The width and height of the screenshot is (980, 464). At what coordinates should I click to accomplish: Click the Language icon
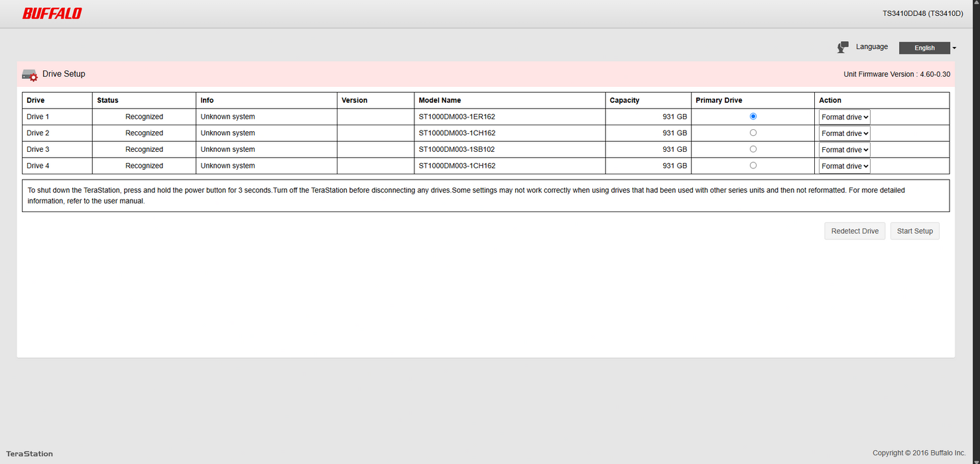tap(843, 47)
